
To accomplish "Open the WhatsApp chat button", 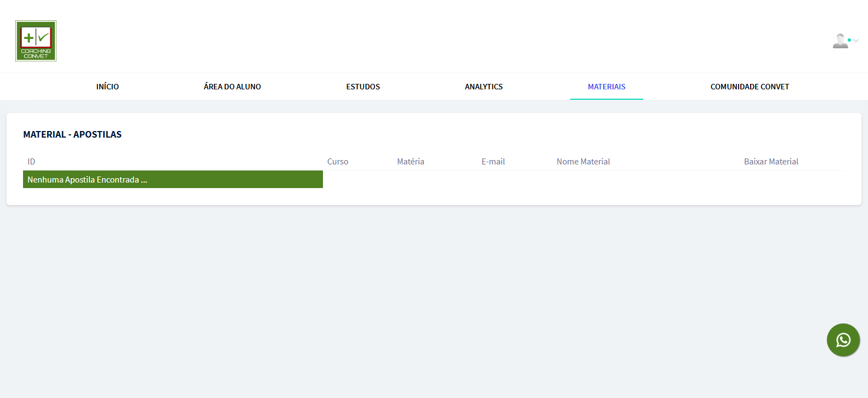I will coord(843,340).
